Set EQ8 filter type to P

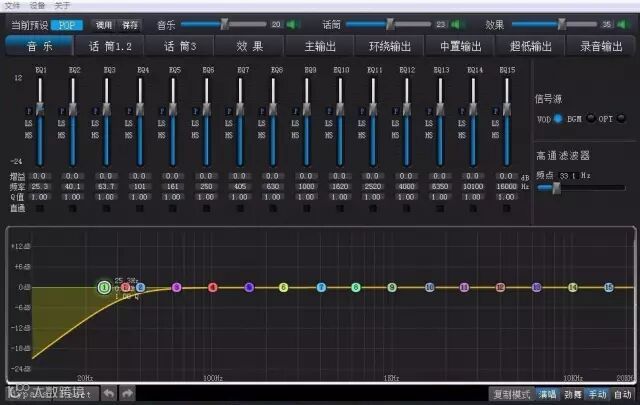(x=262, y=111)
